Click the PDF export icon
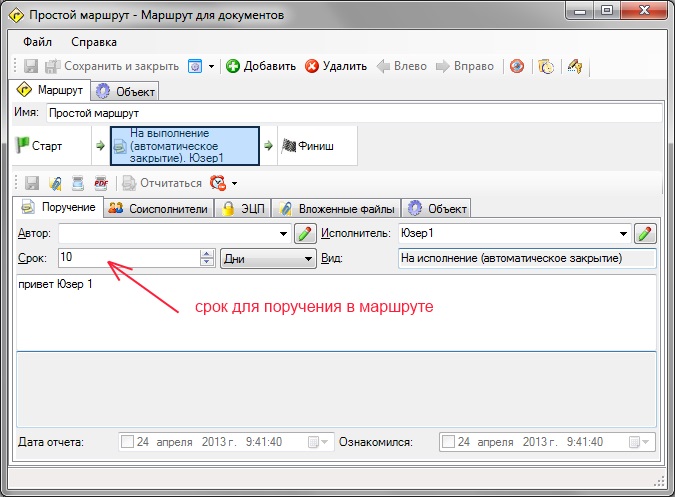Screen dimensions: 675x497 coord(100,183)
